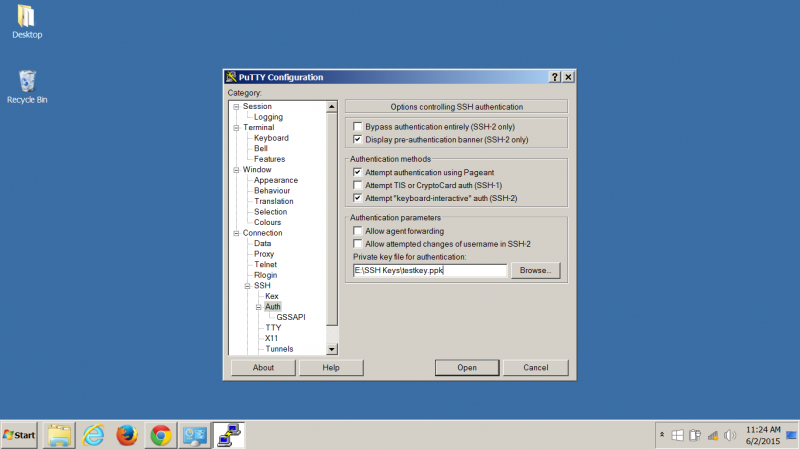This screenshot has width=800, height=450.
Task: Select Kex under SSH
Action: [272, 296]
